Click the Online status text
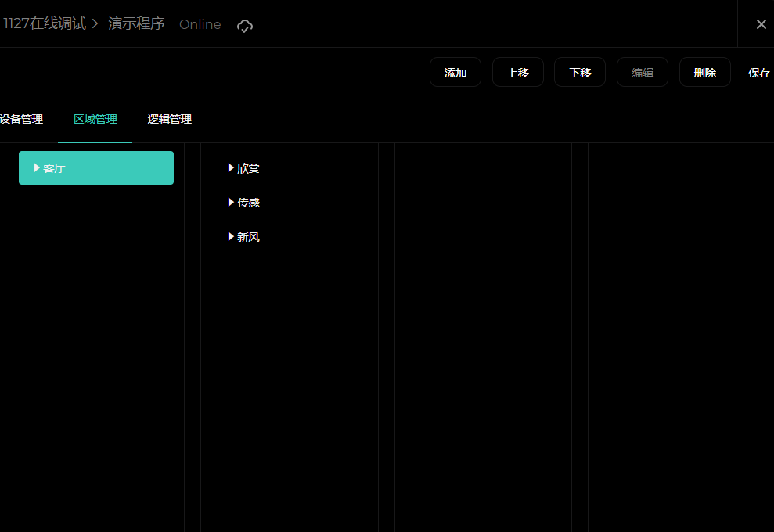774x532 pixels. click(x=200, y=25)
